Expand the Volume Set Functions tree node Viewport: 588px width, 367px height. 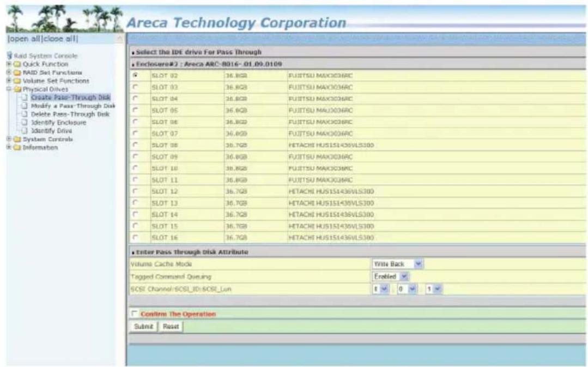[x=9, y=81]
